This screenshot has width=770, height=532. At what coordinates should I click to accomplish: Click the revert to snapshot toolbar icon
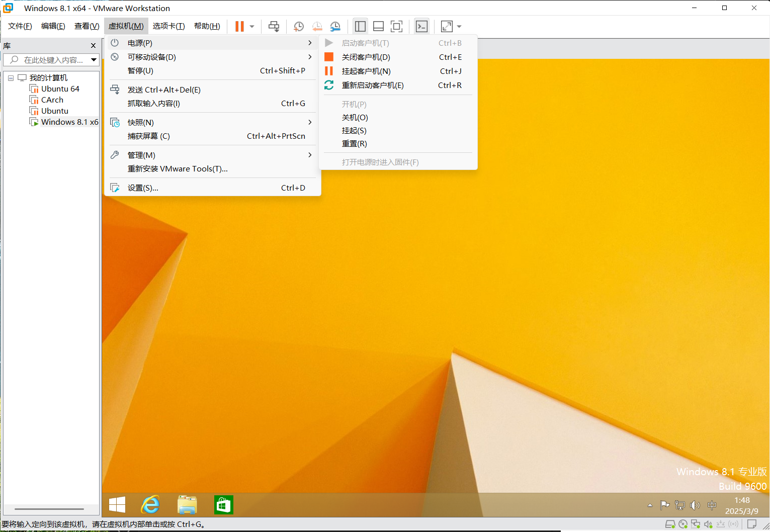pyautogui.click(x=317, y=26)
